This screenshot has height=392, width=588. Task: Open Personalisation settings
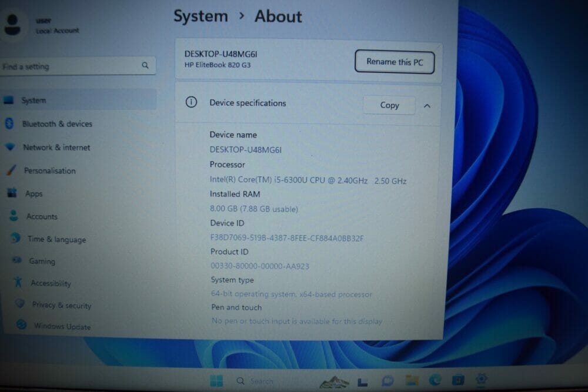(49, 170)
